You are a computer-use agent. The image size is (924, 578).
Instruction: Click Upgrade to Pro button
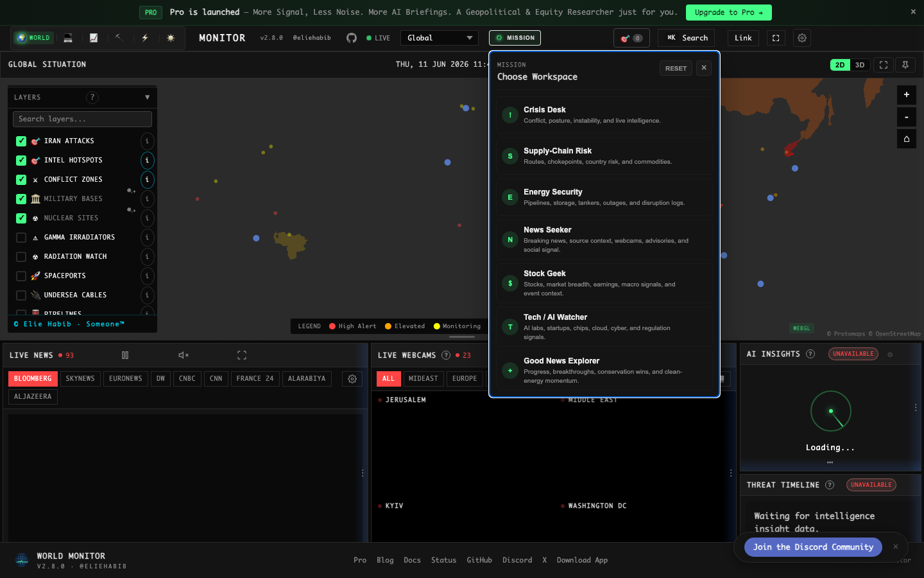(x=729, y=12)
